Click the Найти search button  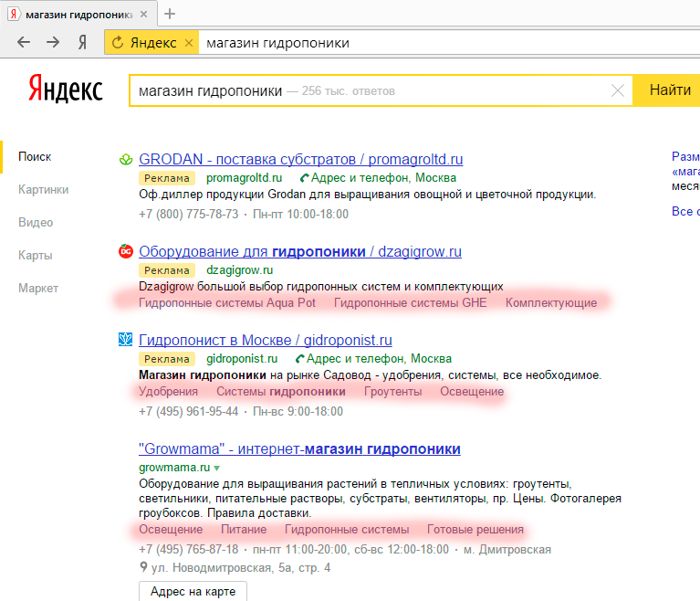point(667,90)
